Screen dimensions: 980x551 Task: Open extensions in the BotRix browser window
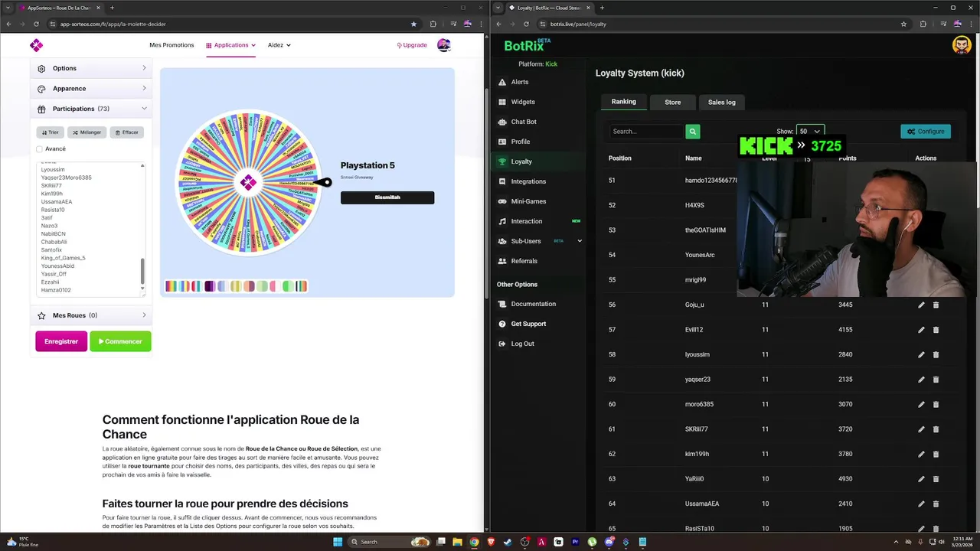point(923,24)
